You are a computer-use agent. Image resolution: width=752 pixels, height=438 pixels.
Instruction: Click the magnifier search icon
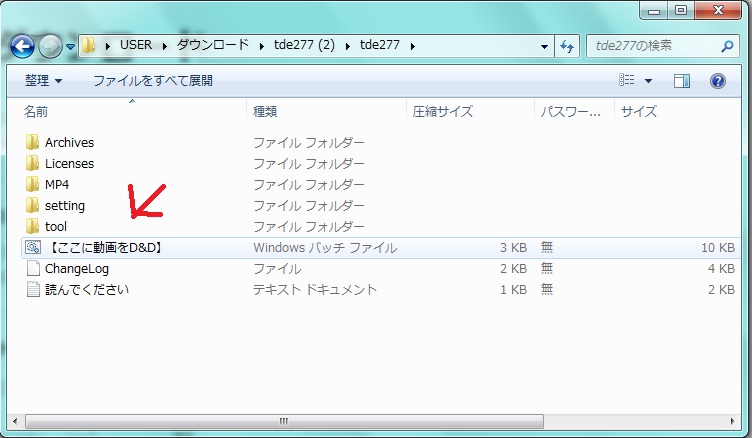point(728,46)
